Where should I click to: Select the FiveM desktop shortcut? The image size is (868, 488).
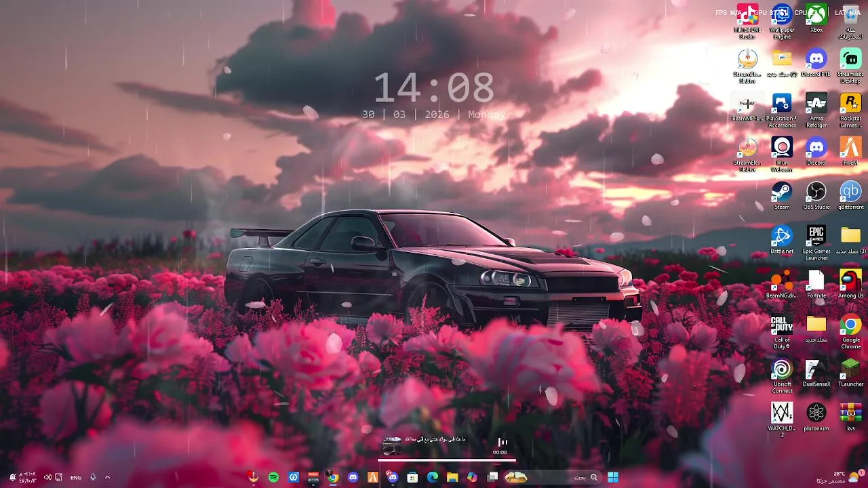pyautogui.click(x=851, y=150)
